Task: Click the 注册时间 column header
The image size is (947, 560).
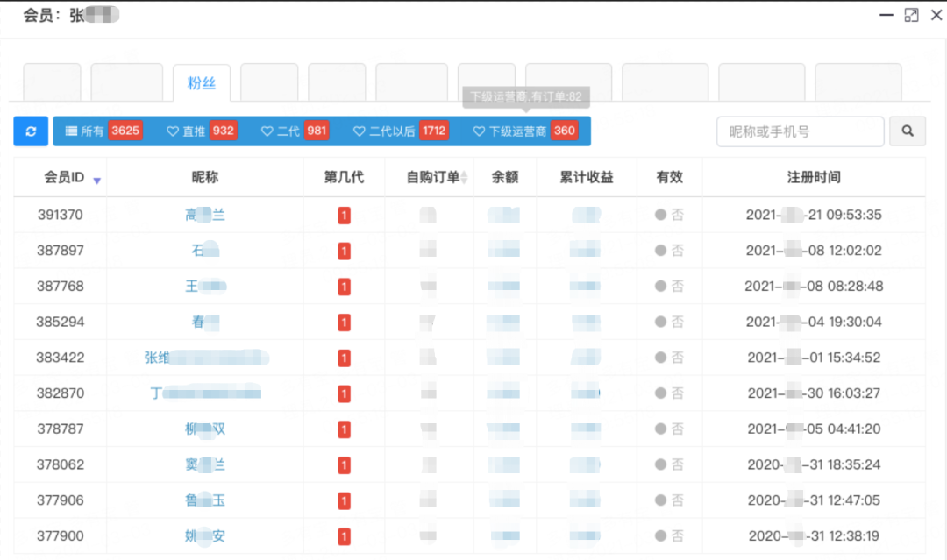Action: (x=813, y=177)
